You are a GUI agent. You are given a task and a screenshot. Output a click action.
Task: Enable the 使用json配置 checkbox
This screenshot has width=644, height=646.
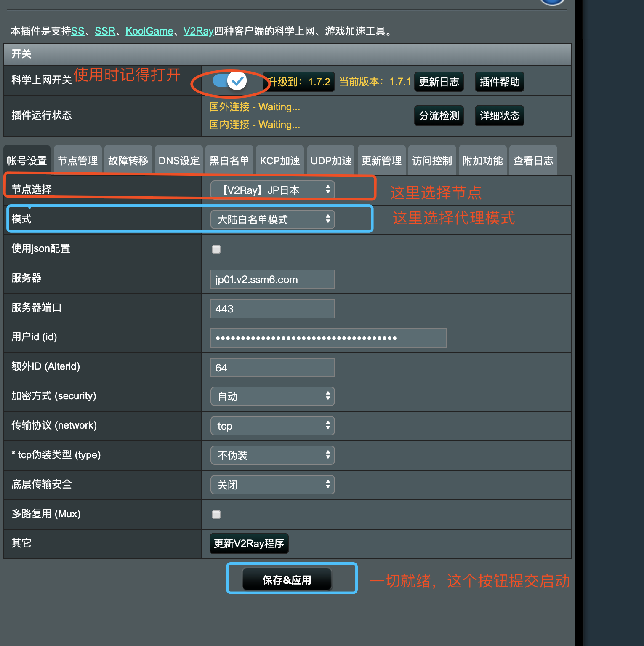[x=216, y=249]
